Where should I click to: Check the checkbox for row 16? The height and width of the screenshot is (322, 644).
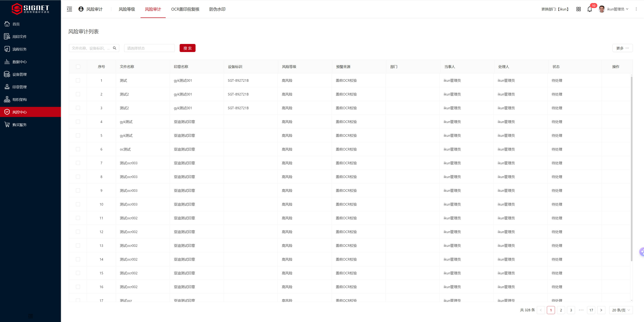pyautogui.click(x=78, y=287)
